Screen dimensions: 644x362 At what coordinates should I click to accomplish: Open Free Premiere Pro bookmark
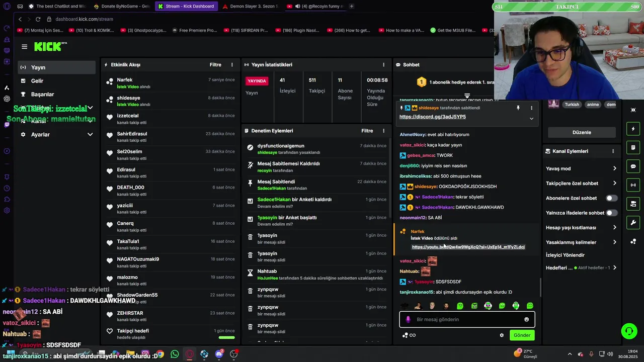(x=195, y=30)
